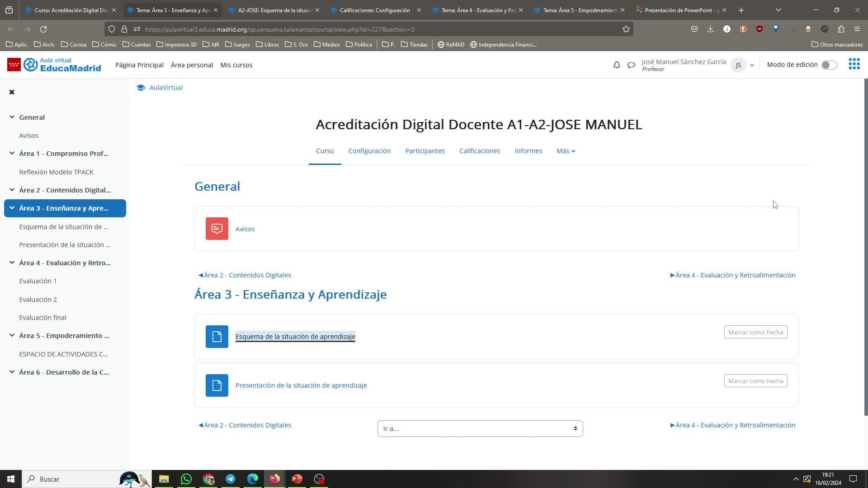Screen dimensions: 868x488
Task: Toggle Modo de edición switch
Action: coord(829,65)
